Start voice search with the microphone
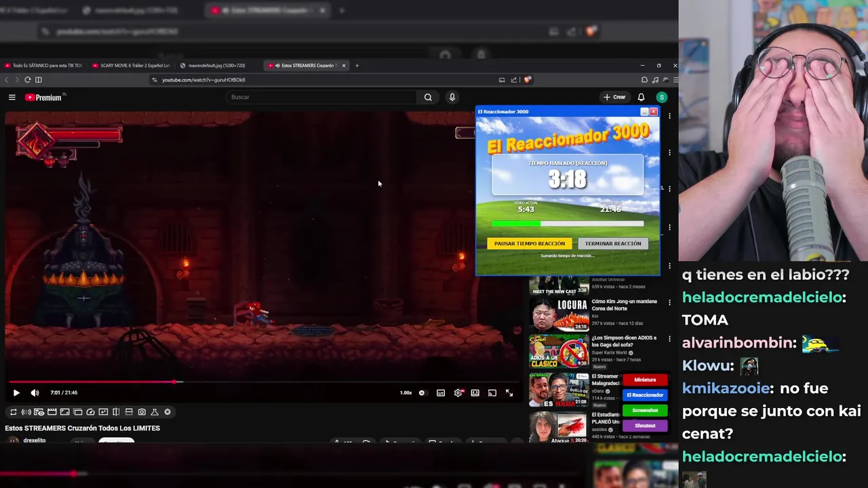Image resolution: width=868 pixels, height=488 pixels. [x=452, y=97]
